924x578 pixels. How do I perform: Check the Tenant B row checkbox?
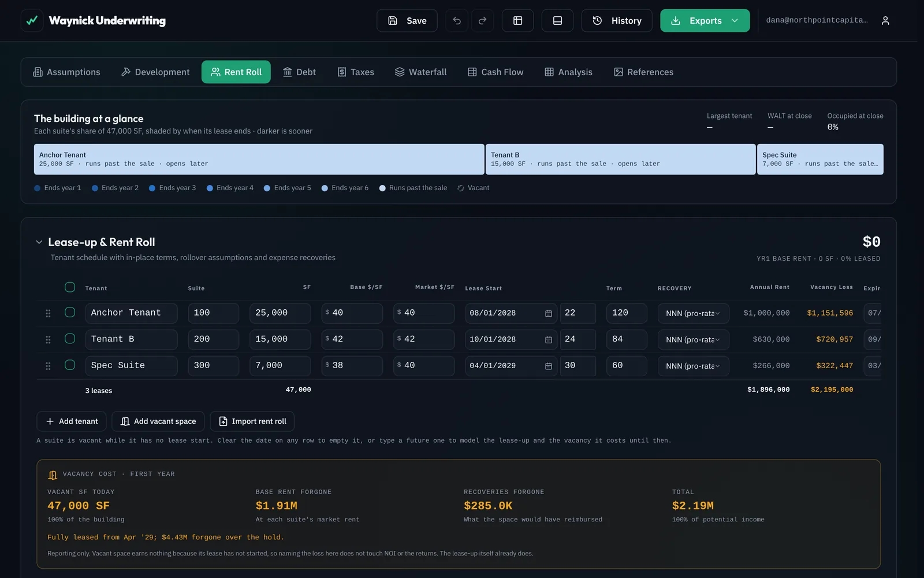tap(70, 339)
